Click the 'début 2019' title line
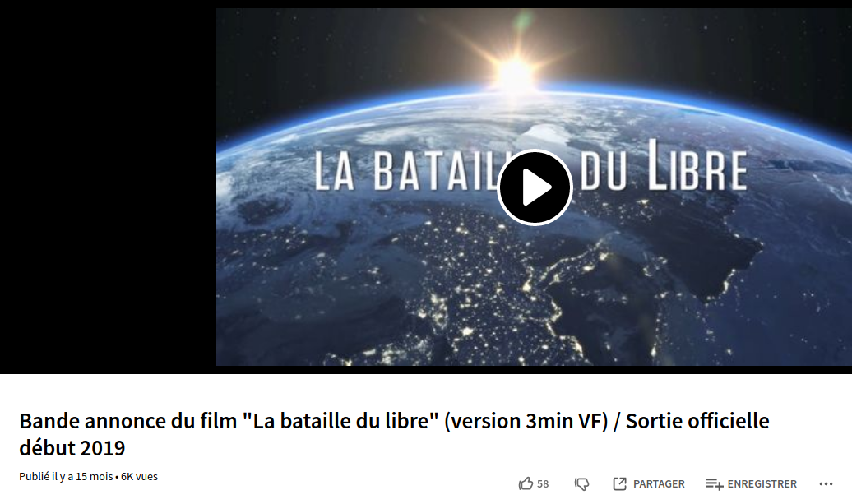This screenshot has height=504, width=852. coord(72,448)
